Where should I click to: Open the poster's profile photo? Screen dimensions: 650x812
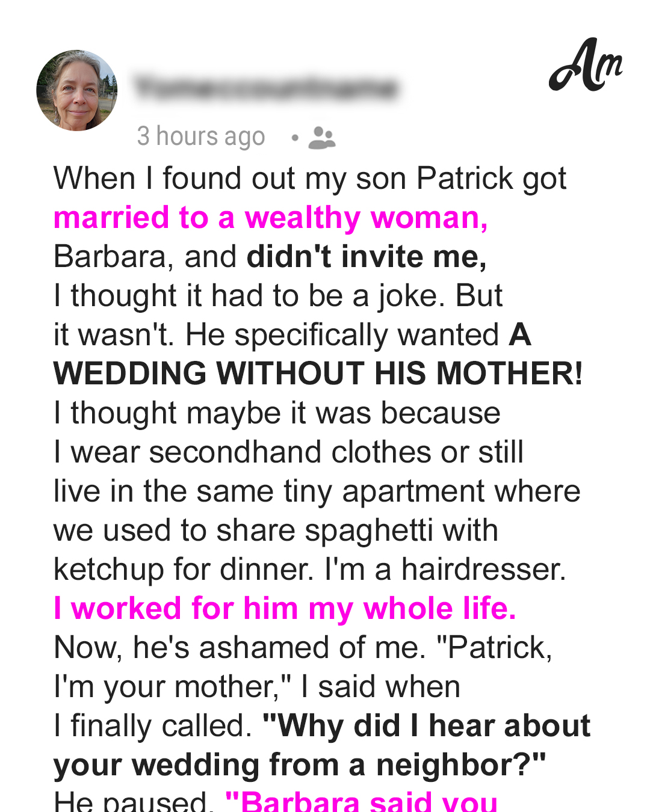pyautogui.click(x=76, y=90)
